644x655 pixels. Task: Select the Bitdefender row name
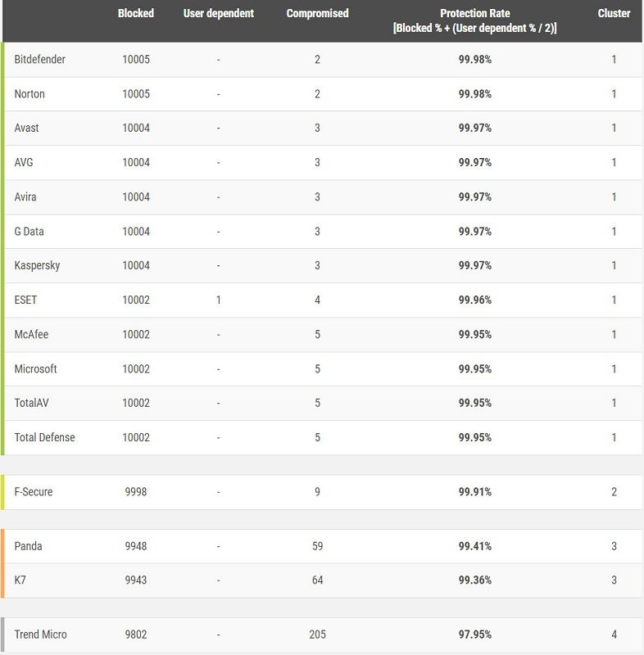39,59
